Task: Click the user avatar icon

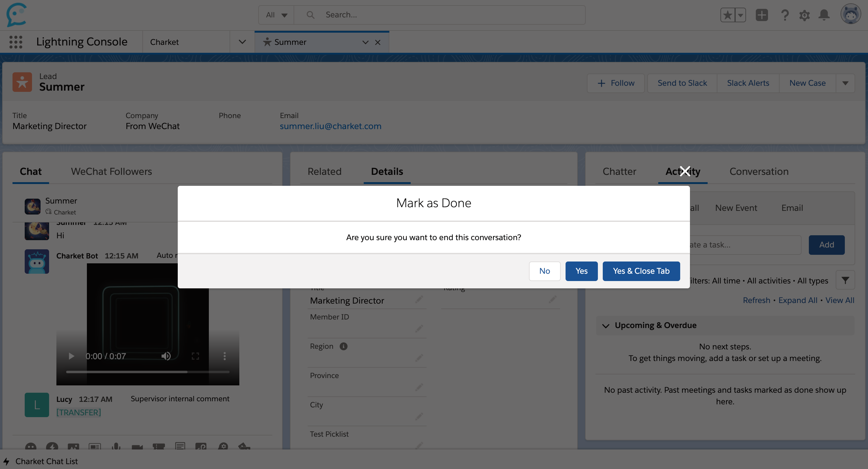Action: [851, 14]
